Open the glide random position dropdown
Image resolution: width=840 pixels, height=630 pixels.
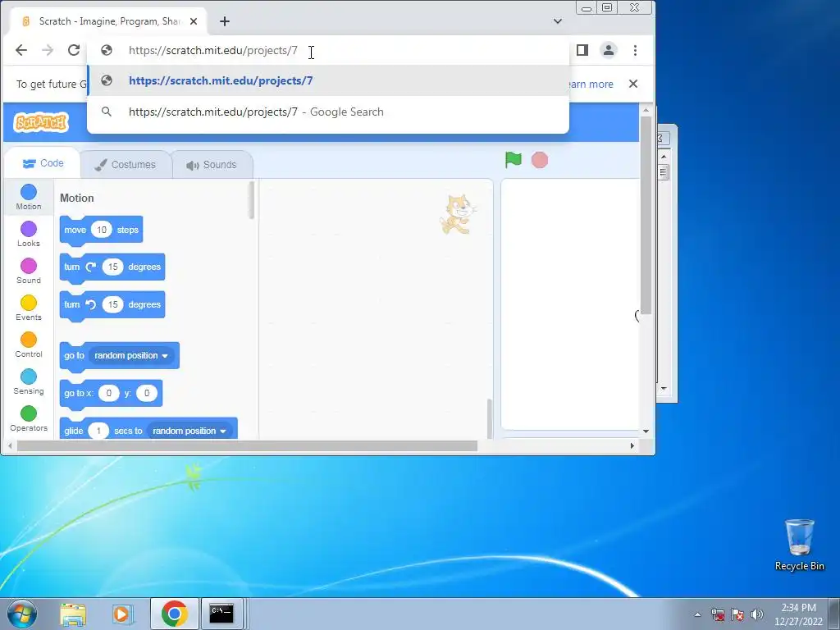(189, 431)
